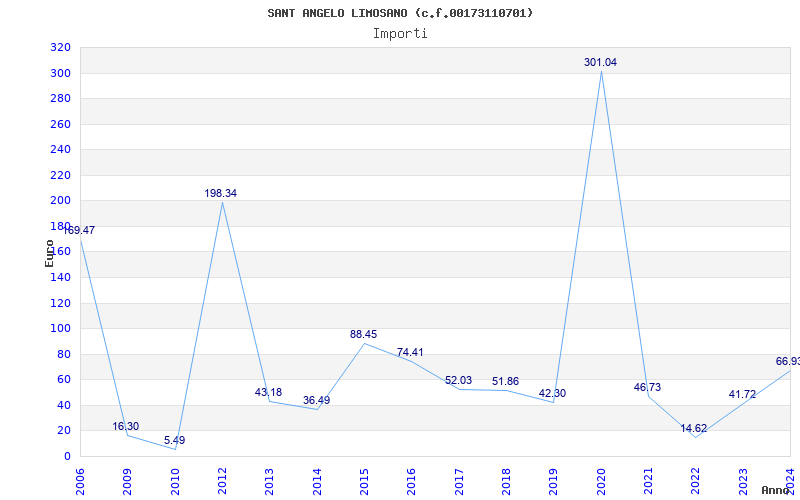800x500 pixels.
Task: Select the 140 y-axis tick label
Action: pyautogui.click(x=60, y=278)
